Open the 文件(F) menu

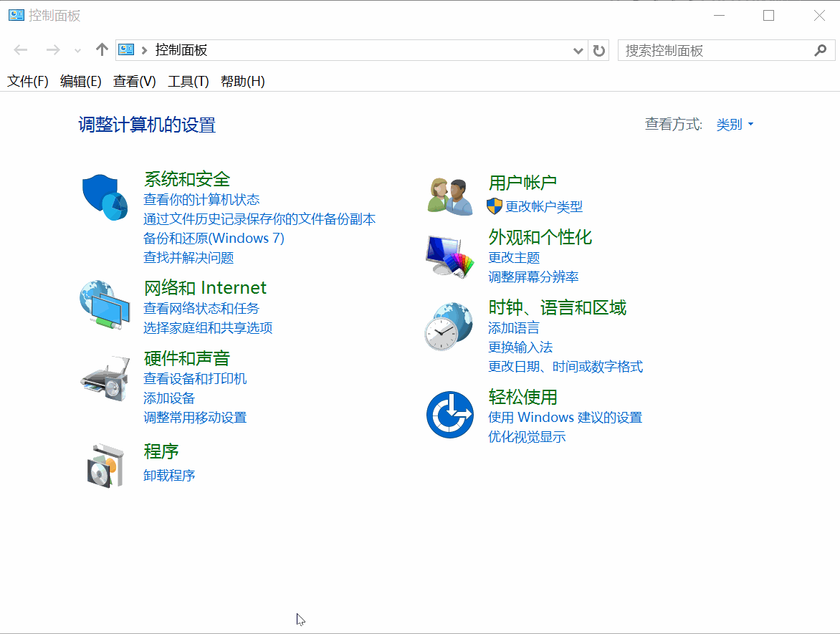pos(27,81)
